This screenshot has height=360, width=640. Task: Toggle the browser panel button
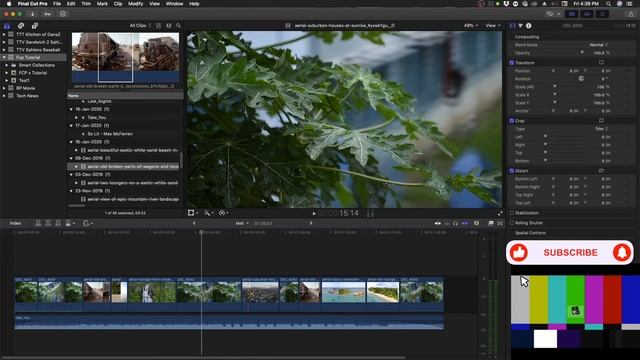coord(571,14)
